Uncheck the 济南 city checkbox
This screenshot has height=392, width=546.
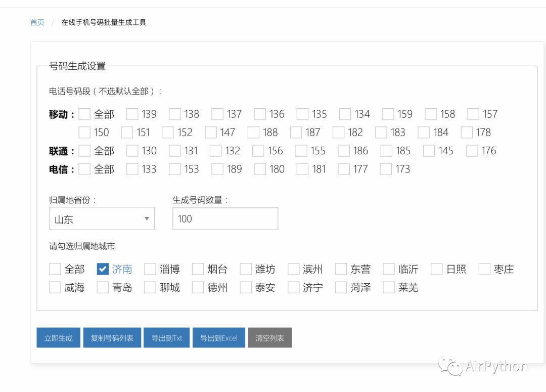click(103, 269)
